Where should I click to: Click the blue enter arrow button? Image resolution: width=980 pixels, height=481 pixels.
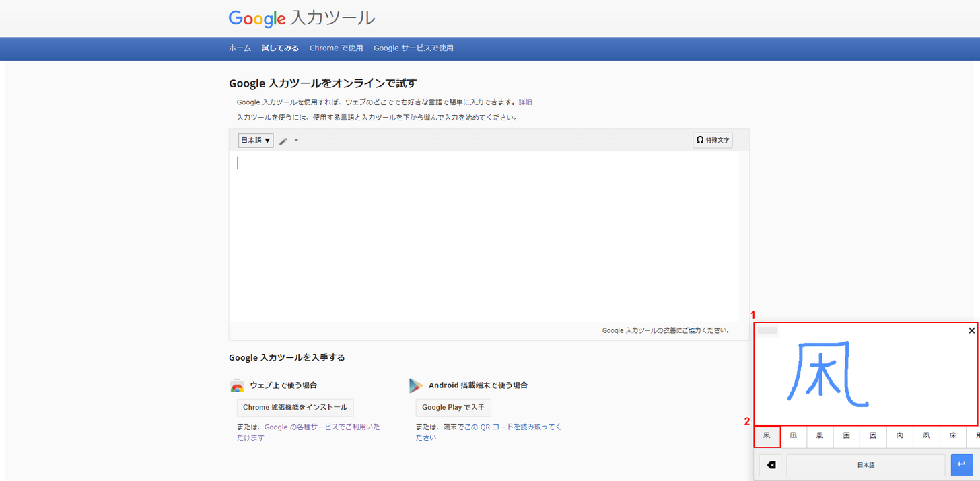click(x=962, y=465)
